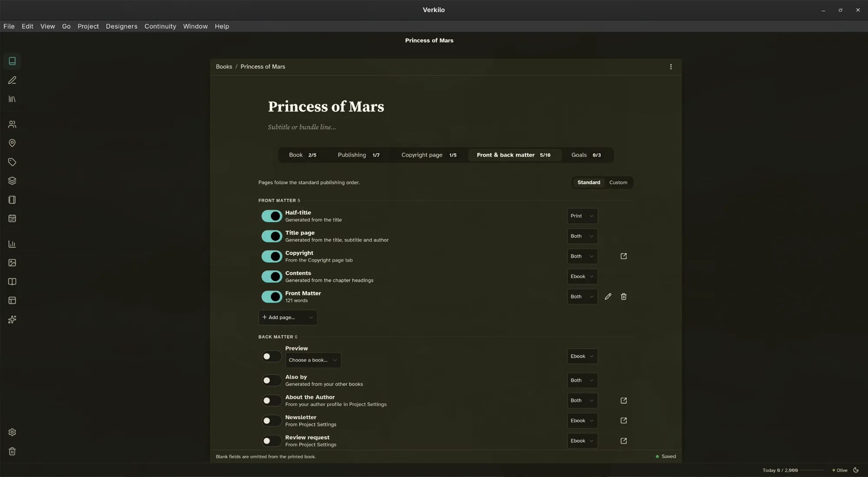Open the characters people icon
The width and height of the screenshot is (868, 477).
12,124
